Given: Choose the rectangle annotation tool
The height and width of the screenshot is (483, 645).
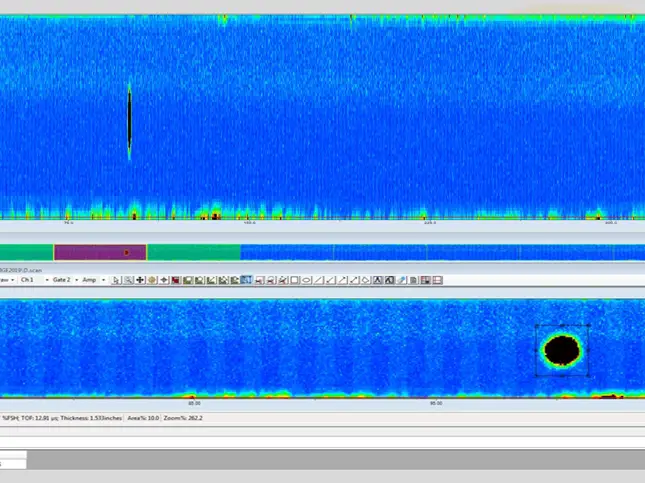Looking at the screenshot, I should coord(295,280).
